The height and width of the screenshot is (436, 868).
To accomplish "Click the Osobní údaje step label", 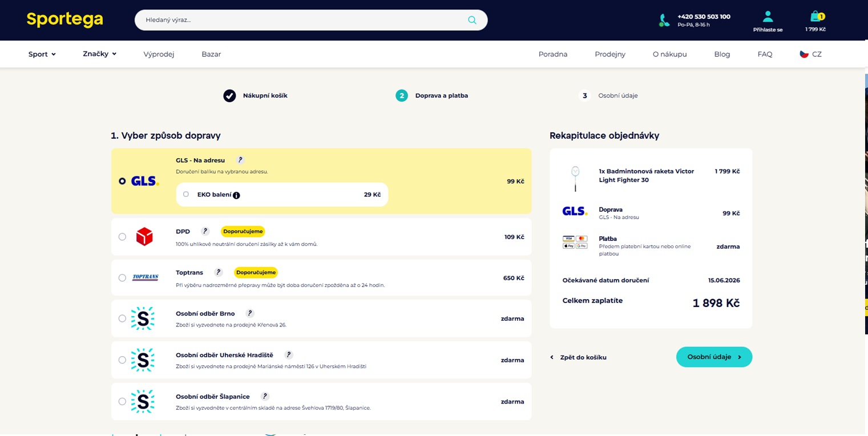I will (618, 95).
